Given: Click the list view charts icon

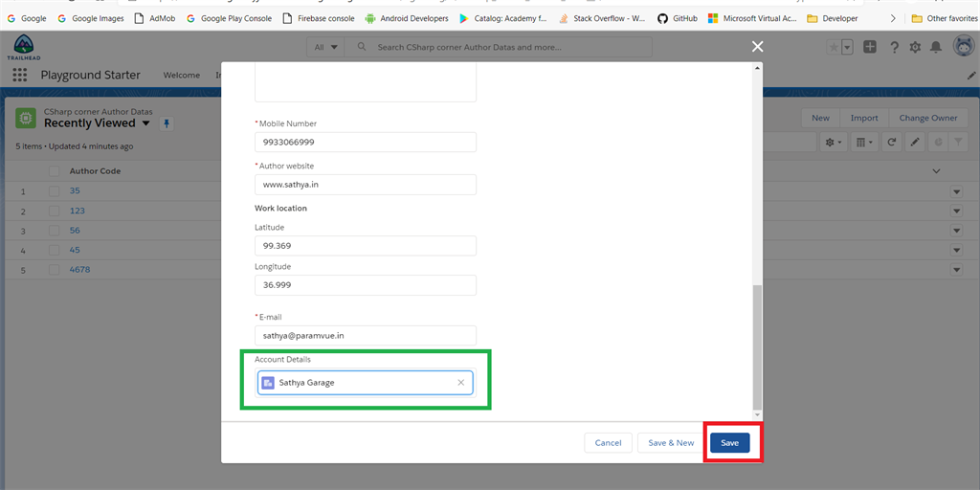Looking at the screenshot, I should coord(938,143).
